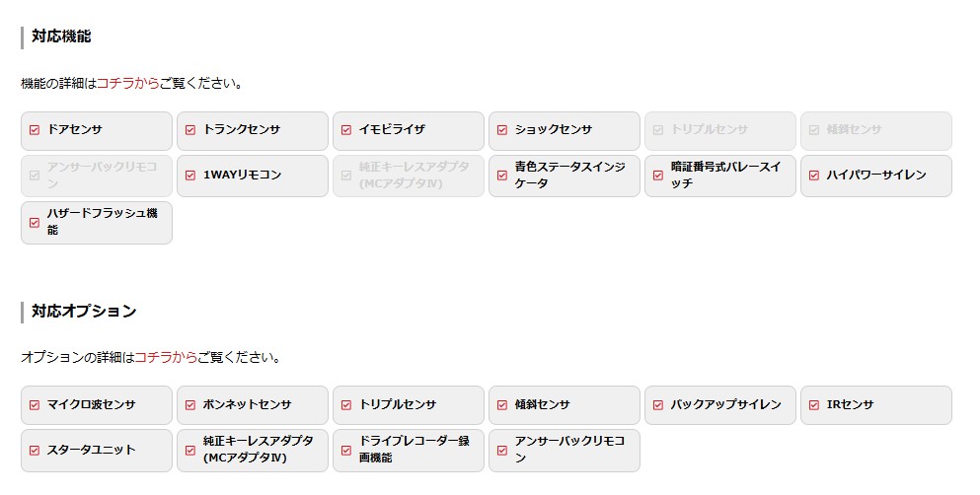Toggle the バックアップサイレン option

click(658, 405)
